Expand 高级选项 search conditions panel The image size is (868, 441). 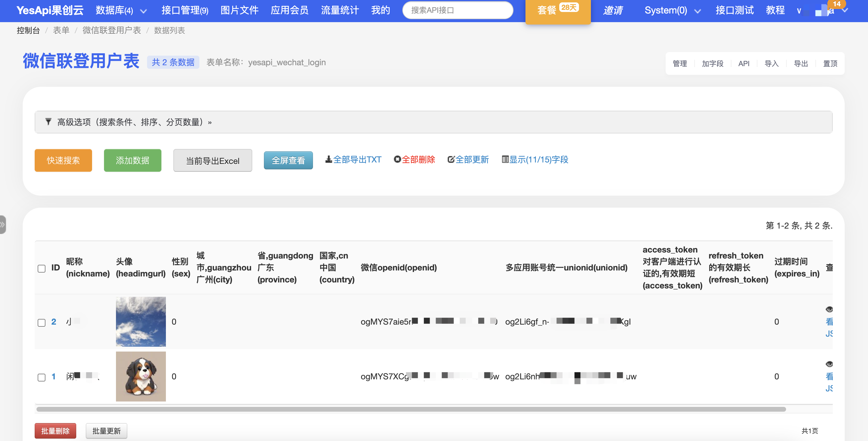(x=134, y=122)
